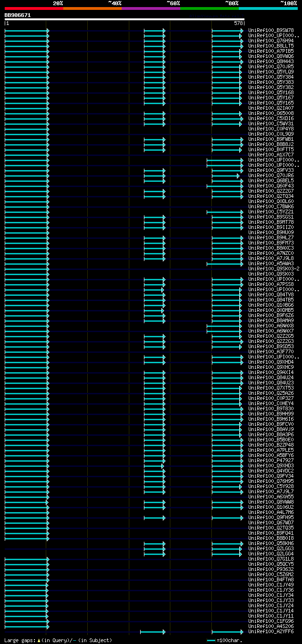Open the UniRef100_Q0DL60 entry
The width and height of the screenshot is (302, 644).
pyautogui.click(x=271, y=202)
